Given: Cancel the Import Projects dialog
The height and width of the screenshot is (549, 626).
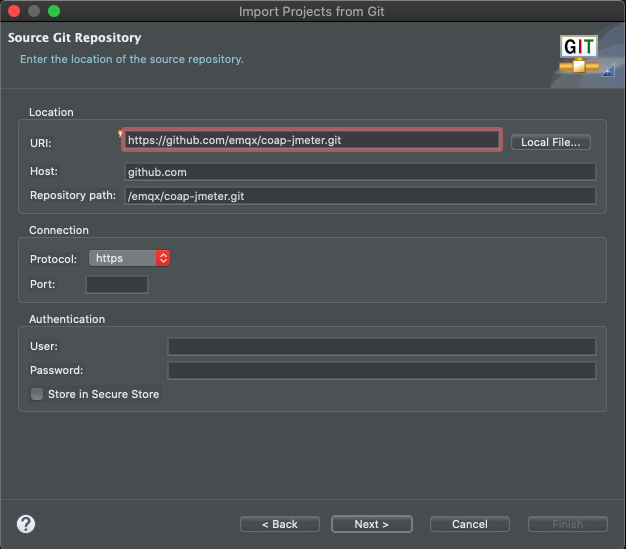Looking at the screenshot, I should tap(470, 524).
